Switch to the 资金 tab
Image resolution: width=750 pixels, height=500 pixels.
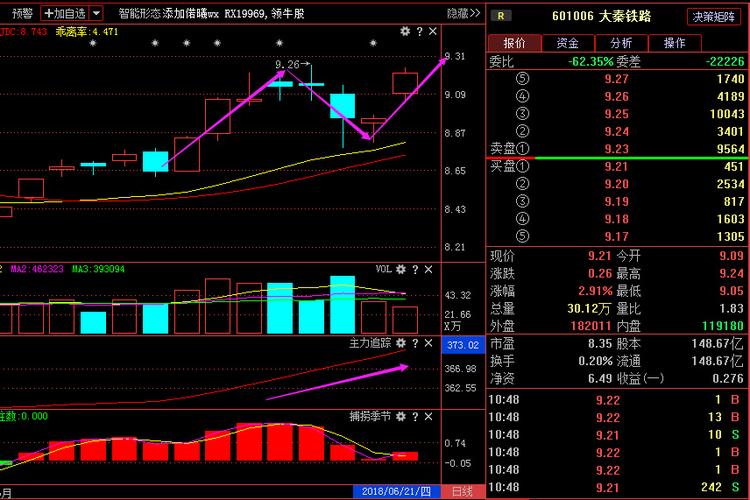(x=568, y=43)
